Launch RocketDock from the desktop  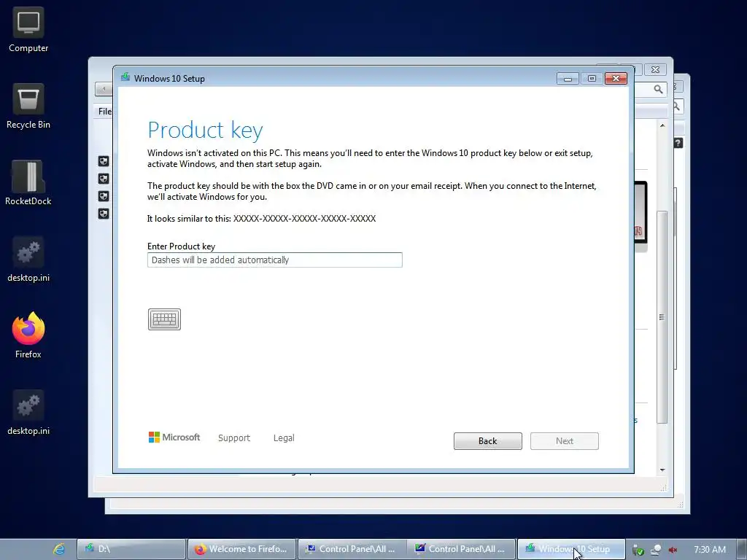click(28, 183)
